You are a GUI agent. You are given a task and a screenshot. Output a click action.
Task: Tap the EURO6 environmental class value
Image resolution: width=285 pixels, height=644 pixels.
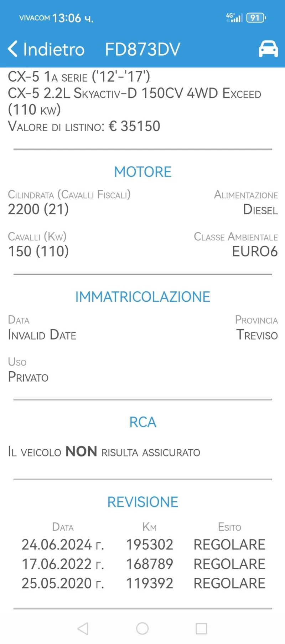tap(255, 251)
